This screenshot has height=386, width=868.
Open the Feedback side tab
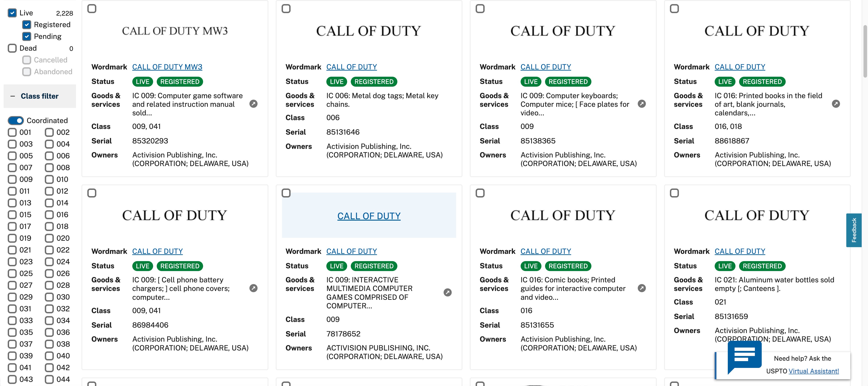pyautogui.click(x=854, y=230)
